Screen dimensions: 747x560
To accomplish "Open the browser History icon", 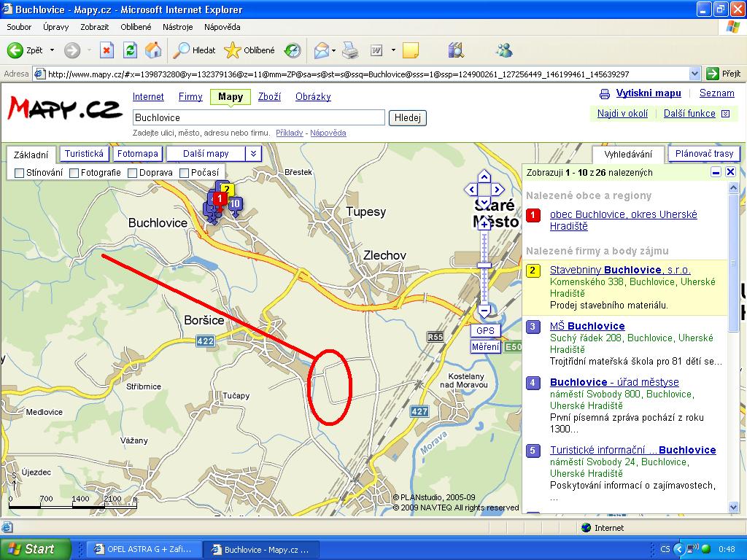I will [292, 50].
